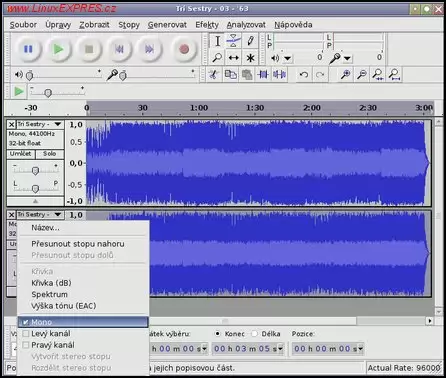Screen dimensions: 446x378
Task: Open the input meter microphone dropdown
Action: (x=347, y=59)
